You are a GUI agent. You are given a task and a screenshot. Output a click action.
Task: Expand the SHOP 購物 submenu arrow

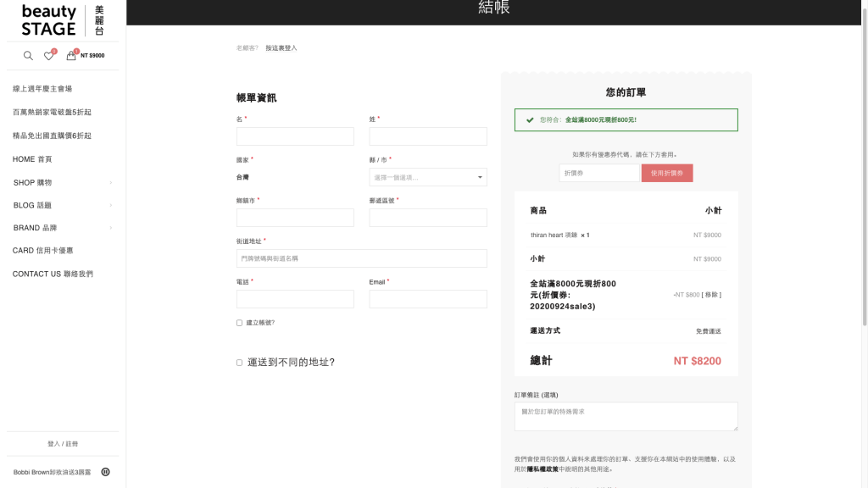pyautogui.click(x=111, y=183)
